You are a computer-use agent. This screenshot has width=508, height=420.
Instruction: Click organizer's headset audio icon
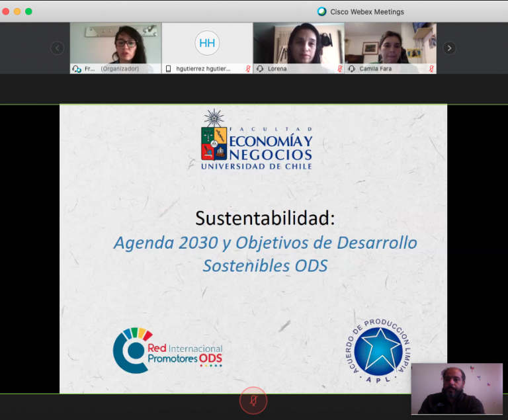77,69
